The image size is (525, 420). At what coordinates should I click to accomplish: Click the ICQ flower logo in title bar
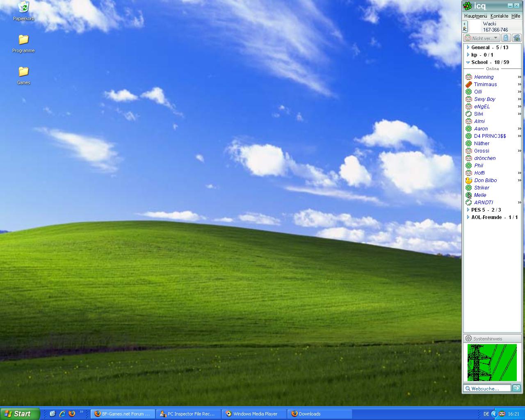[467, 6]
